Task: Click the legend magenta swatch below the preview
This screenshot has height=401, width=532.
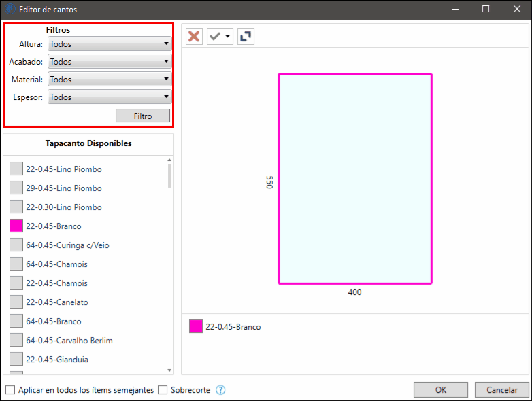Action: coord(196,326)
